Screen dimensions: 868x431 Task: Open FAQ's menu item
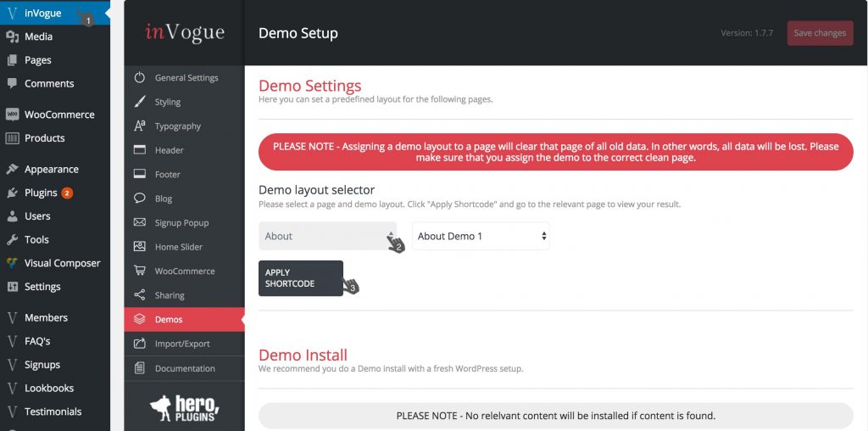(x=55, y=341)
